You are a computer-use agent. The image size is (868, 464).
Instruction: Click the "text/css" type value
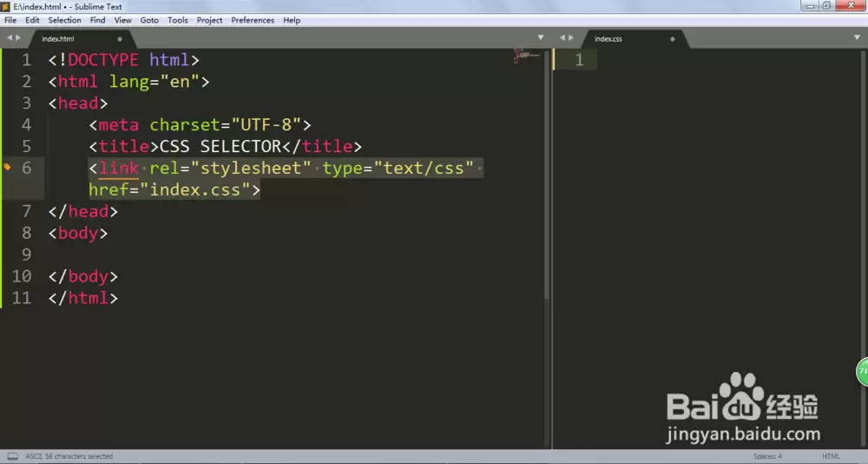point(424,168)
